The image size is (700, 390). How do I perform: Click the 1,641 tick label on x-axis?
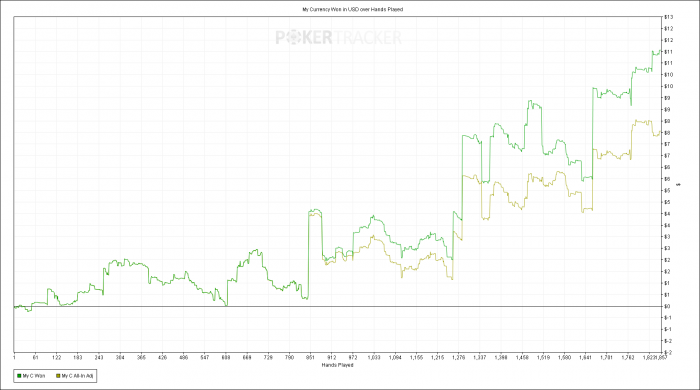click(586, 357)
